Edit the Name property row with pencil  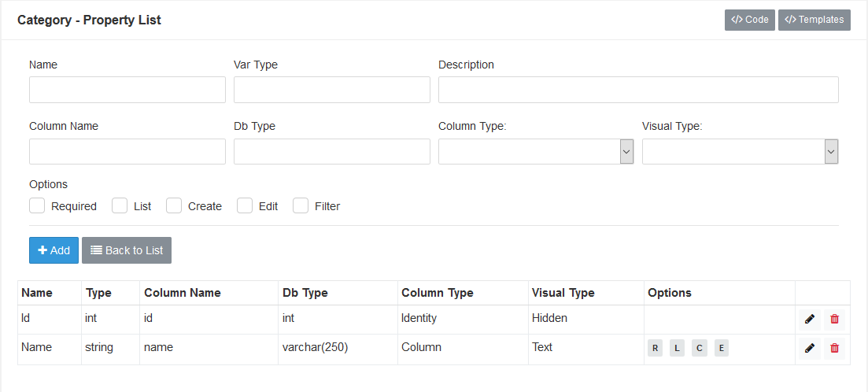(809, 348)
